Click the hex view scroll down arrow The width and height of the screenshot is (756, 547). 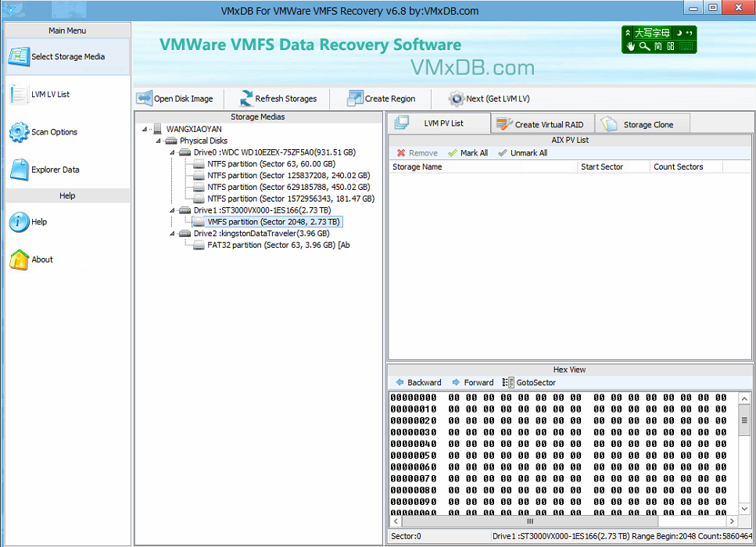point(744,509)
